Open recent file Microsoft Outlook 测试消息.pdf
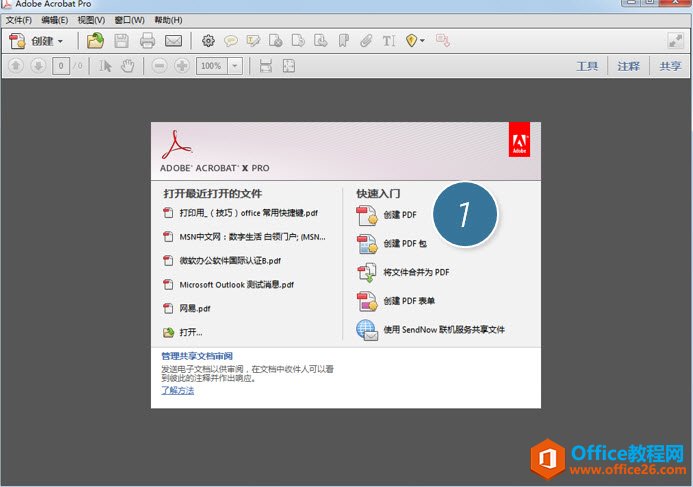This screenshot has width=693, height=487. tap(228, 285)
